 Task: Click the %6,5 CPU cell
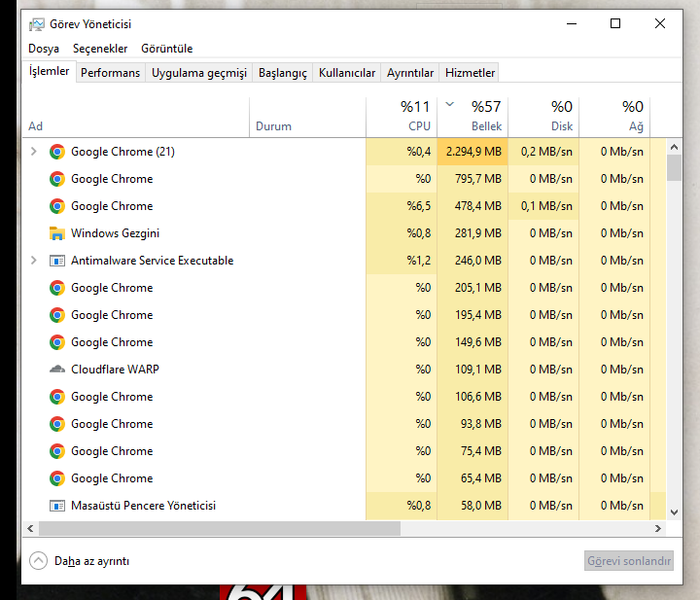402,206
